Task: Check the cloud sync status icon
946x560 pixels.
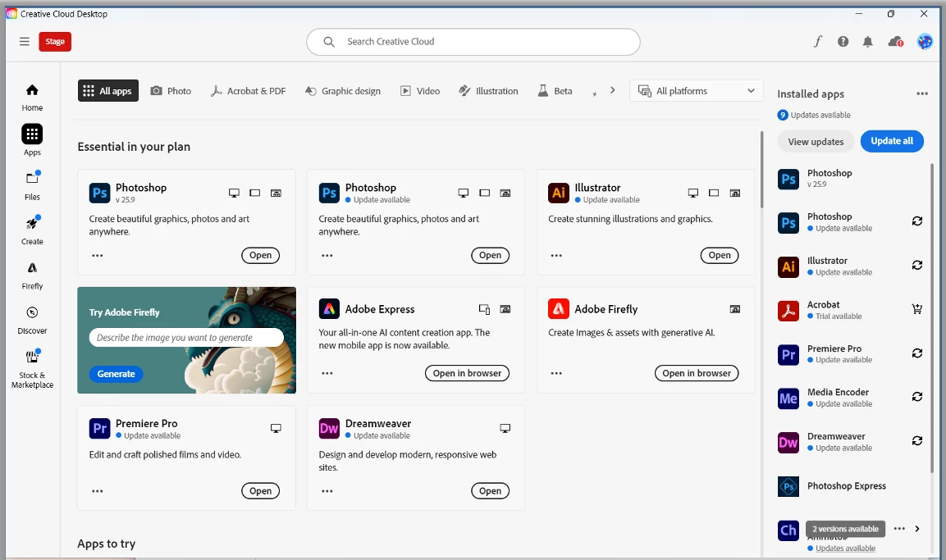Action: coord(895,42)
